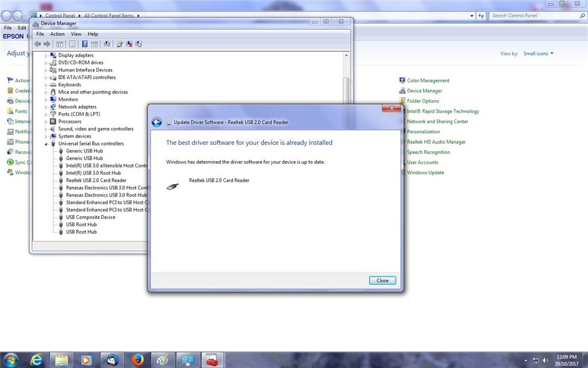Viewport: 588px width, 368px height.
Task: Click the Thunderbird taskbar icon
Action: pyautogui.click(x=112, y=360)
